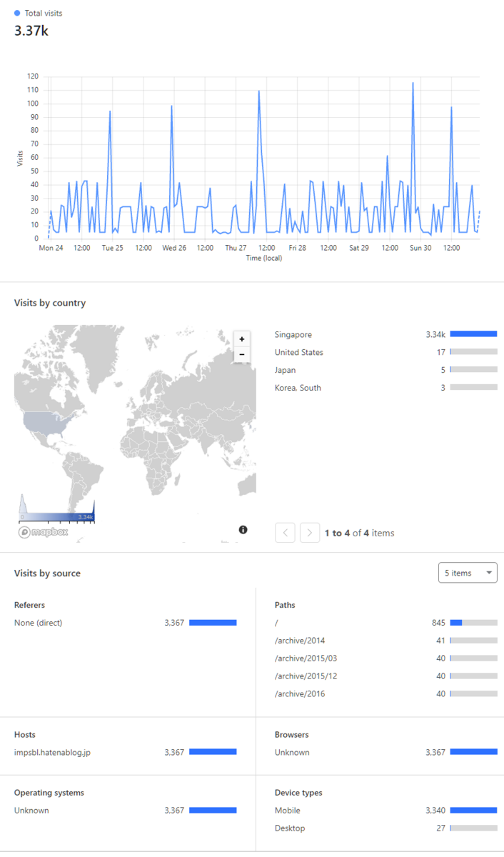Select the None (direct) referer

pyautogui.click(x=125, y=623)
